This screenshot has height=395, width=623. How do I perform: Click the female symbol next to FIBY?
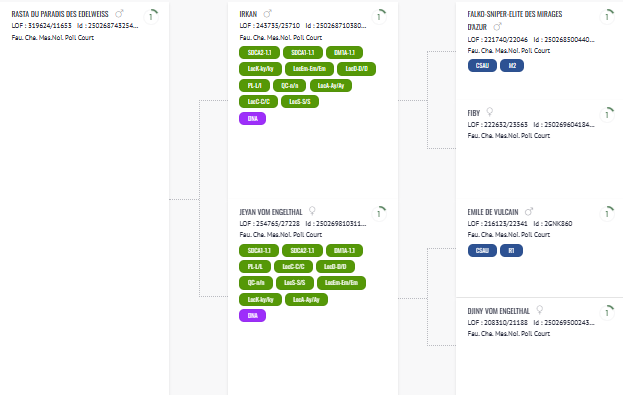pos(490,112)
